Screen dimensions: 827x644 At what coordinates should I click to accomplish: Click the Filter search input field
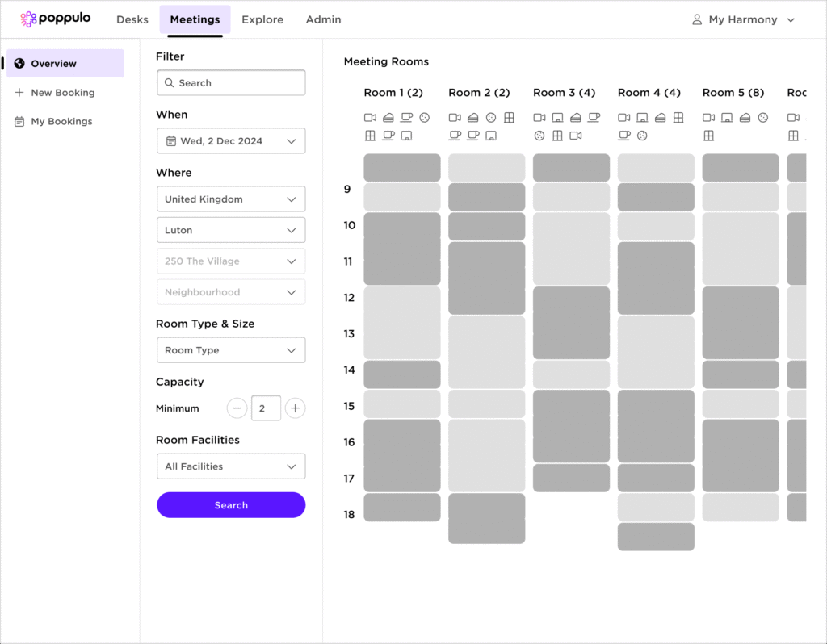click(231, 83)
